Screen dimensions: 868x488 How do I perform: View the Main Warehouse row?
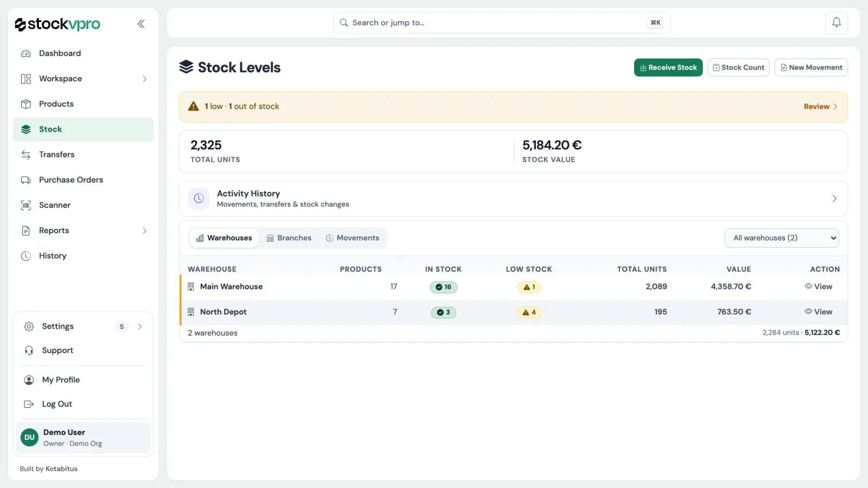pyautogui.click(x=818, y=287)
